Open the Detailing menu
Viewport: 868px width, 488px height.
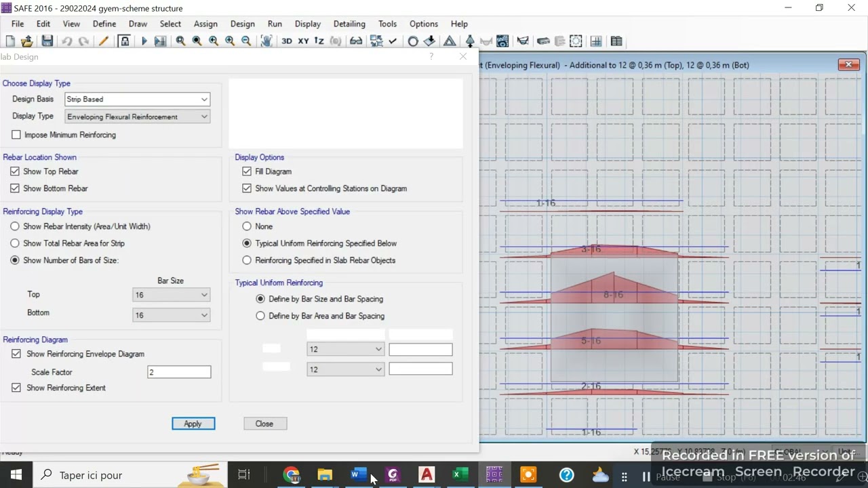[x=349, y=24]
